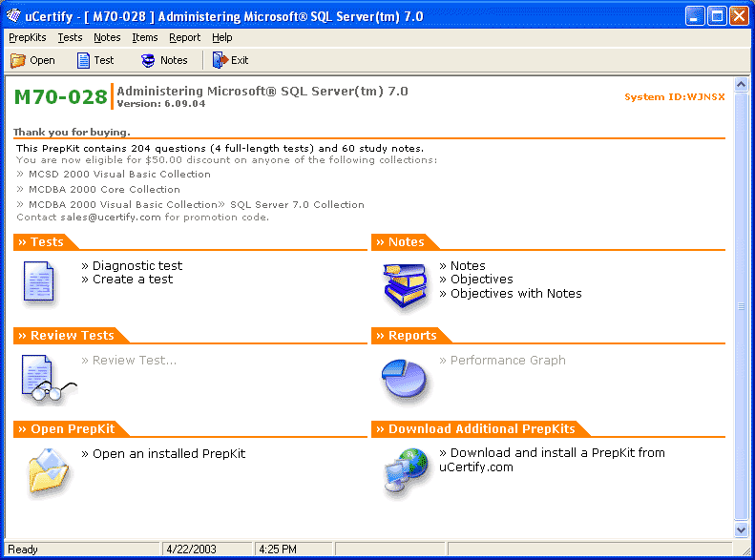
Task: Open the Report menu
Action: click(x=184, y=37)
